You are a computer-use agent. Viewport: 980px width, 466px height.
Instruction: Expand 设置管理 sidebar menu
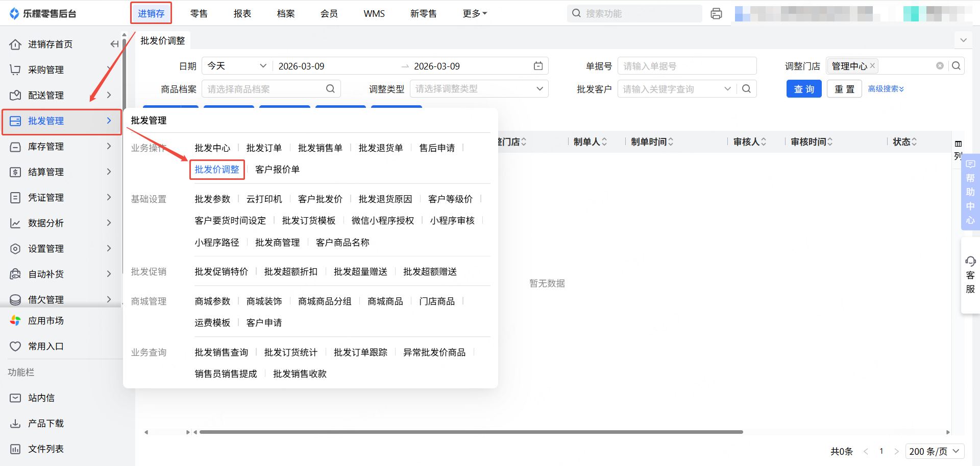[x=61, y=249]
